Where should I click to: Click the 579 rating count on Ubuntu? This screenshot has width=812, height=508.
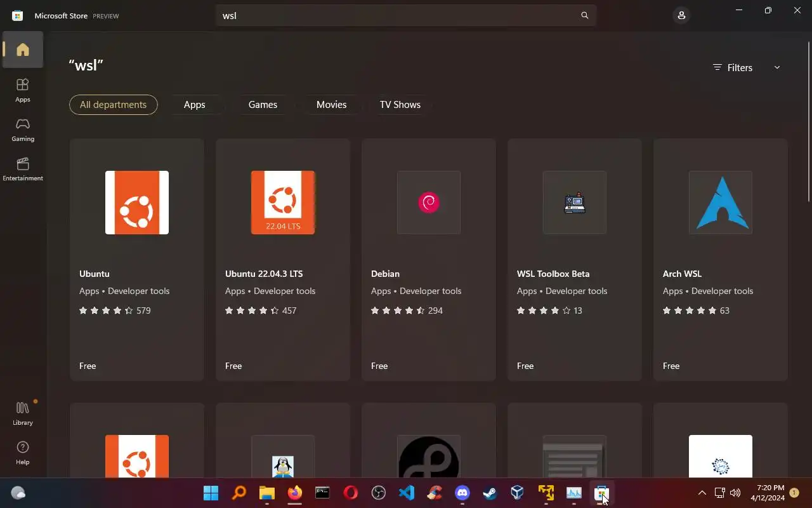(x=143, y=311)
